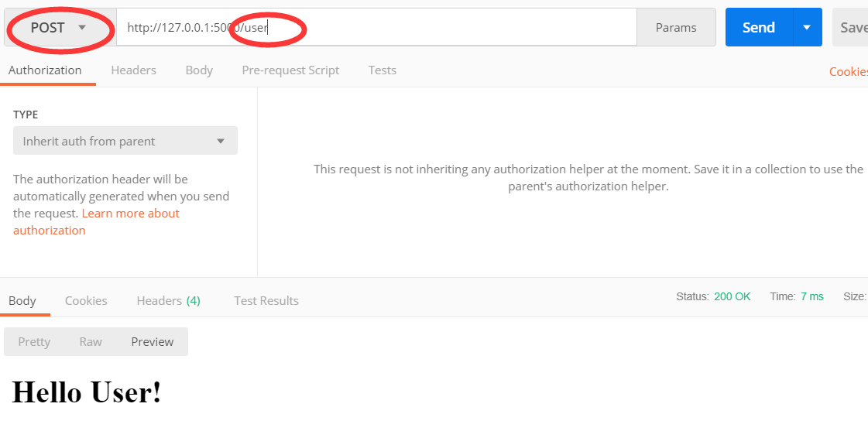
Task: Open the Test Results tab
Action: (266, 301)
